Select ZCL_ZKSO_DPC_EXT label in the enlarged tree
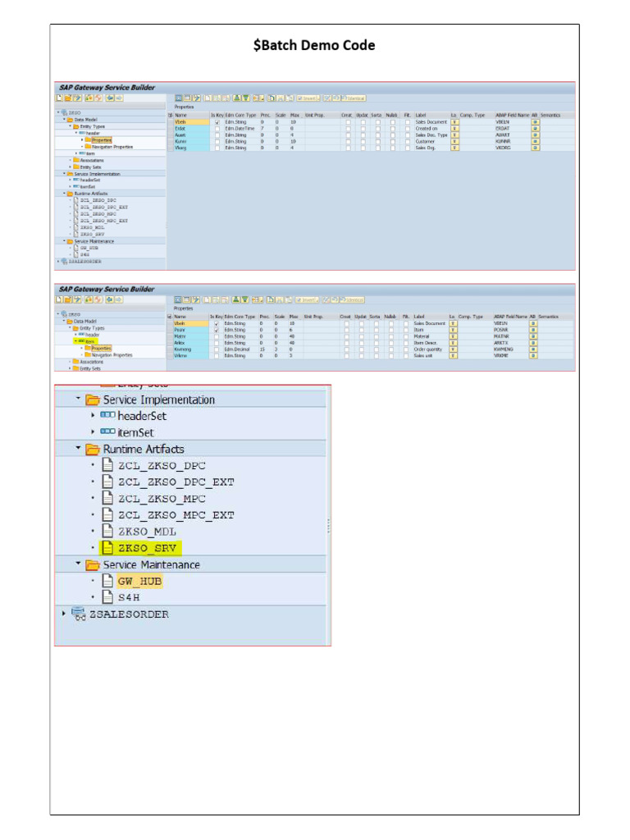The height and width of the screenshot is (840, 630). coord(176,482)
